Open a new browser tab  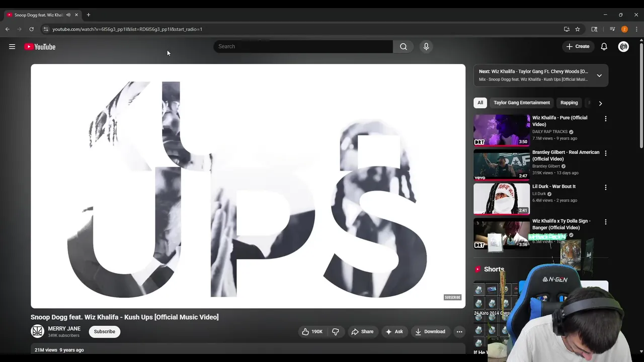pyautogui.click(x=89, y=15)
